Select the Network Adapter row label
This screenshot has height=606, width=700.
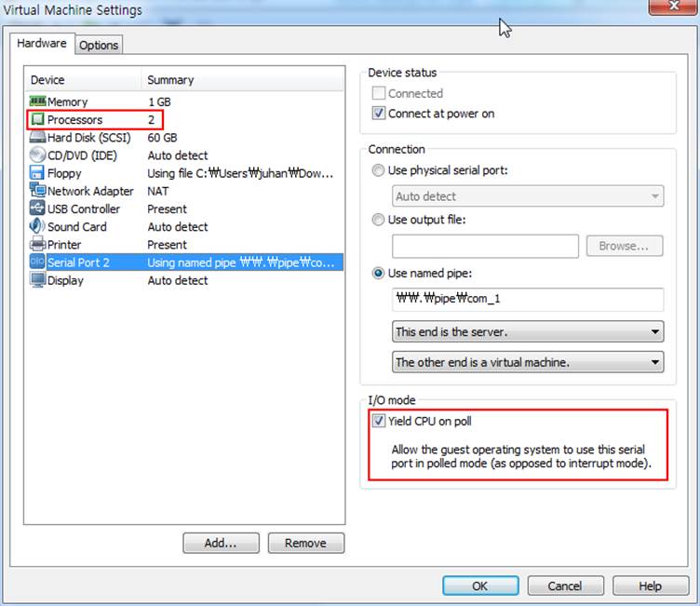click(90, 191)
